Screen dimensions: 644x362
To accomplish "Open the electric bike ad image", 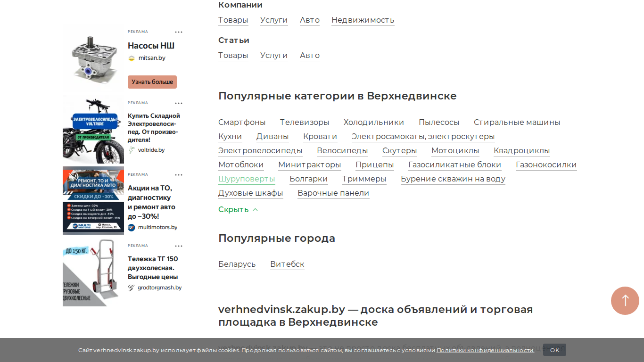I will 93,129.
